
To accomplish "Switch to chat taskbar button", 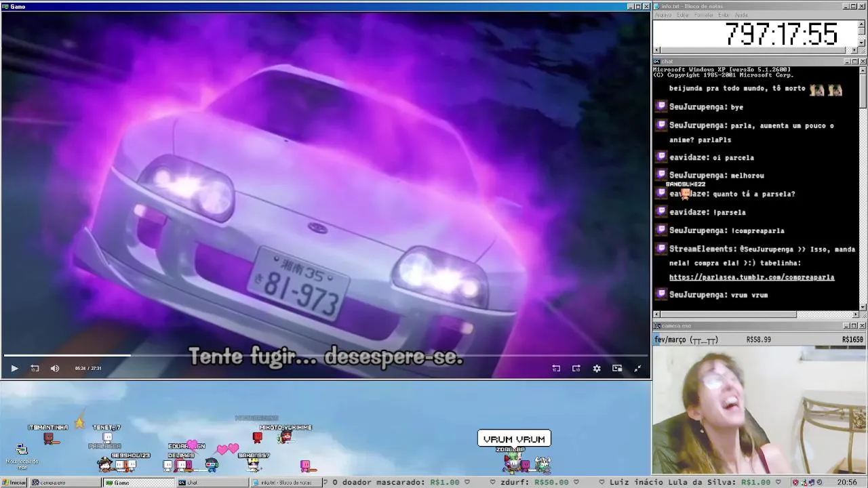I will click(212, 483).
